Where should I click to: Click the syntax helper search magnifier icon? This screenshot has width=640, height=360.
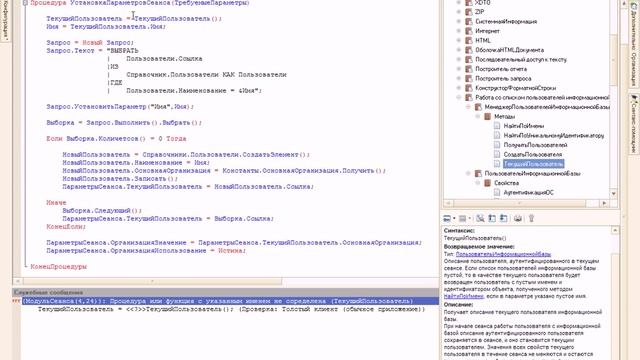480,219
